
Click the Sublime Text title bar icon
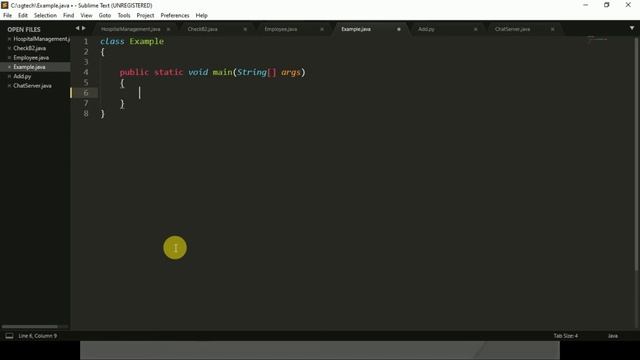click(x=5, y=5)
